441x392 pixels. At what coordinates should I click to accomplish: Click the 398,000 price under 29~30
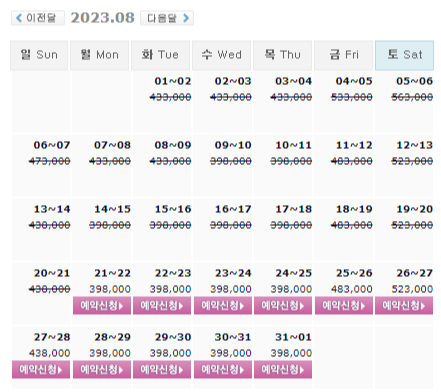point(170,353)
